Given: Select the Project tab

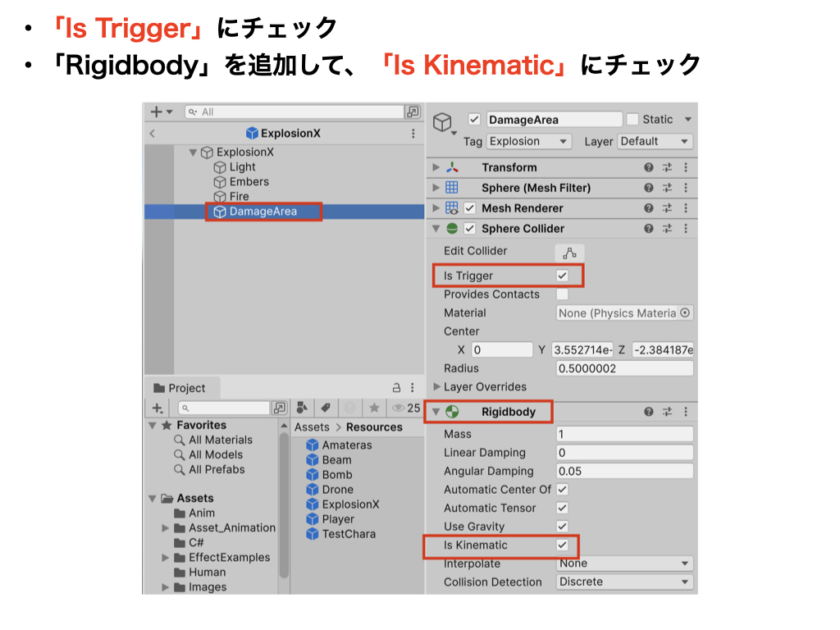Looking at the screenshot, I should pyautogui.click(x=180, y=388).
